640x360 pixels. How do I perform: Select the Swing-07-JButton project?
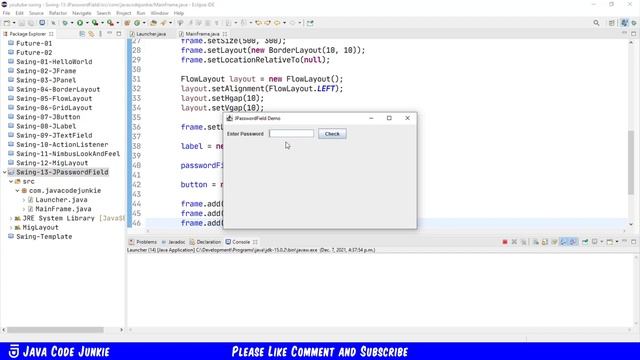coord(48,117)
